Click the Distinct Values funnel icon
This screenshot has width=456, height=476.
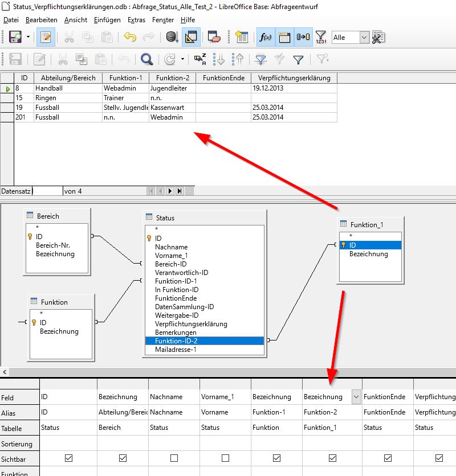(321, 37)
